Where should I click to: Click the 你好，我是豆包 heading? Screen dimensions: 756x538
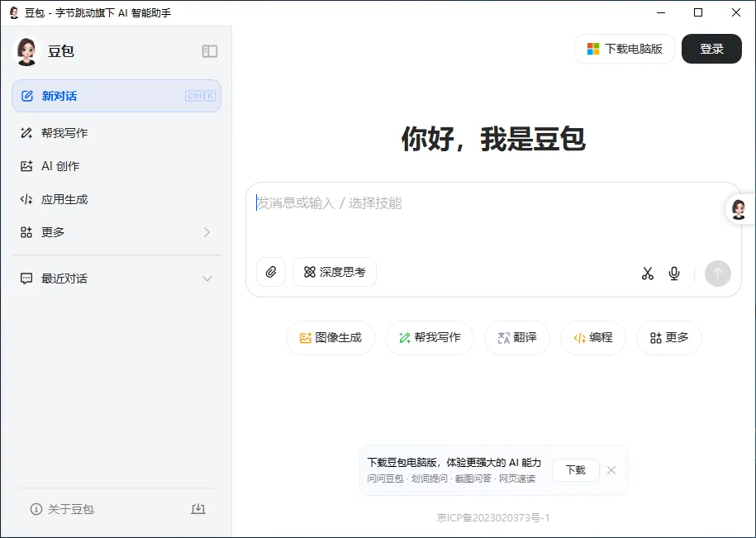click(493, 140)
